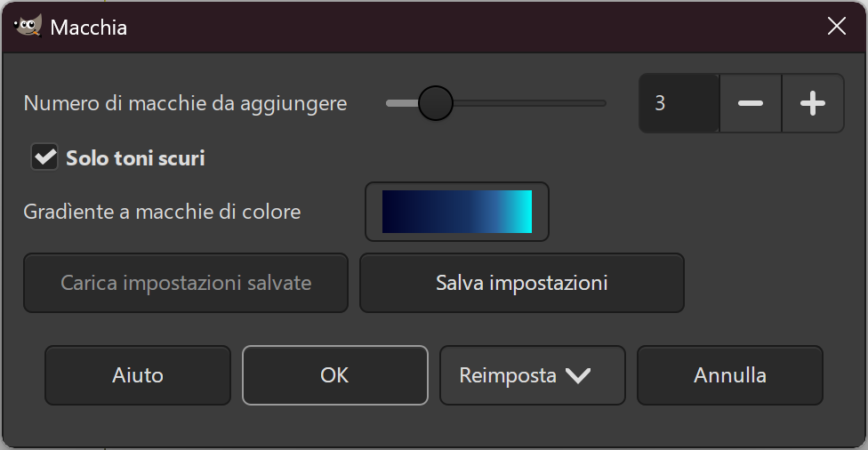Screen dimensions: 868x450
Task: Click the Carica impostazioni salvate button
Action: pyautogui.click(x=186, y=283)
